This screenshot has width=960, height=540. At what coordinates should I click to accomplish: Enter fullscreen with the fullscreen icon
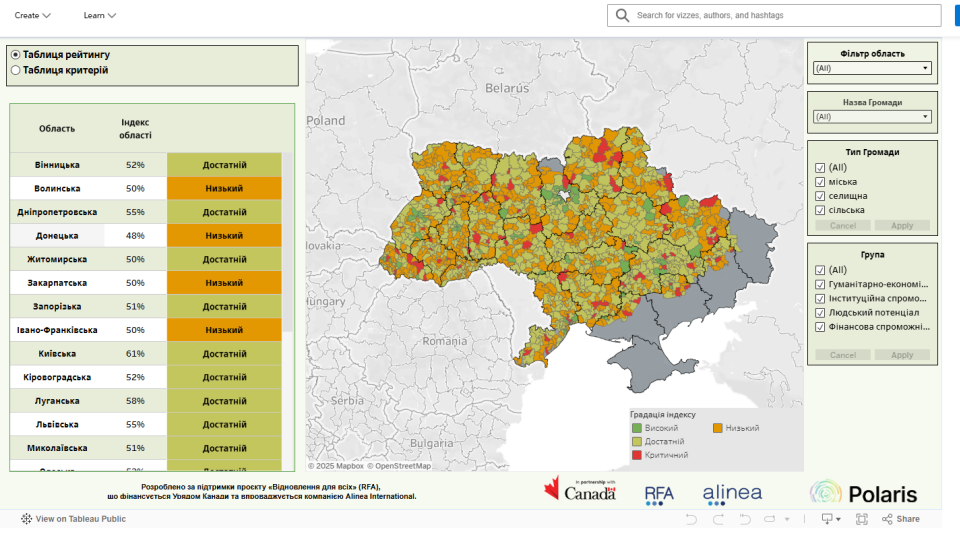click(861, 519)
